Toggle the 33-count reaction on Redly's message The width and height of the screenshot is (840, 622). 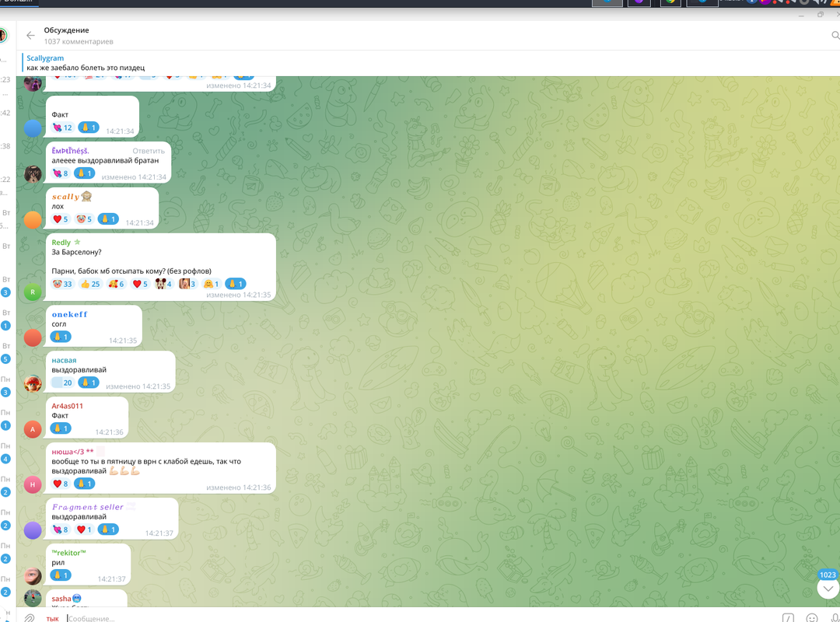pyautogui.click(x=62, y=284)
